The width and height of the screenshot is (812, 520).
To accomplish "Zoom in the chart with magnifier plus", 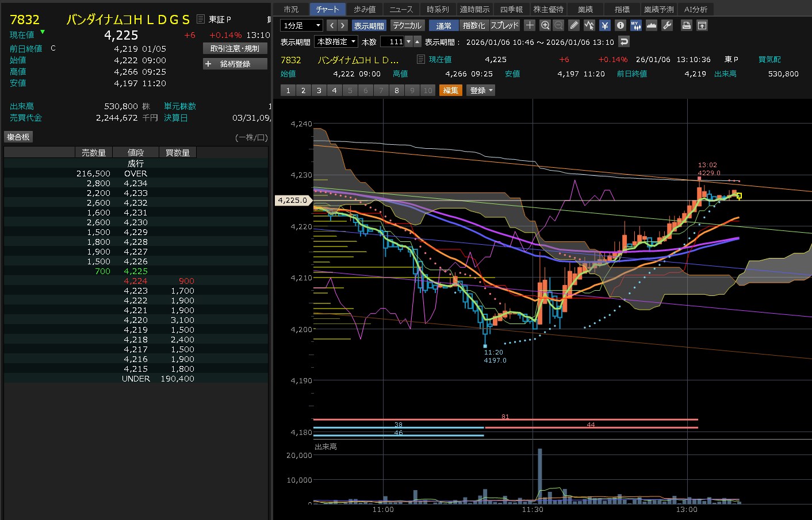I will (545, 25).
